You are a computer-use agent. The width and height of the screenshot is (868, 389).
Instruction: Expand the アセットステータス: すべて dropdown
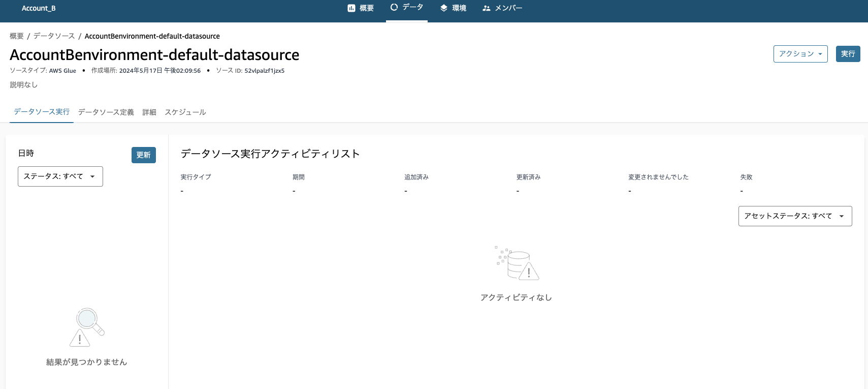pos(795,216)
